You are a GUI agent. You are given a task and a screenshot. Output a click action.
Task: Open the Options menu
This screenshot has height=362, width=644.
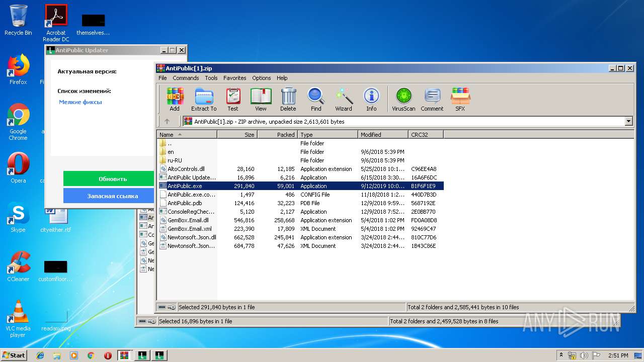[x=262, y=78]
